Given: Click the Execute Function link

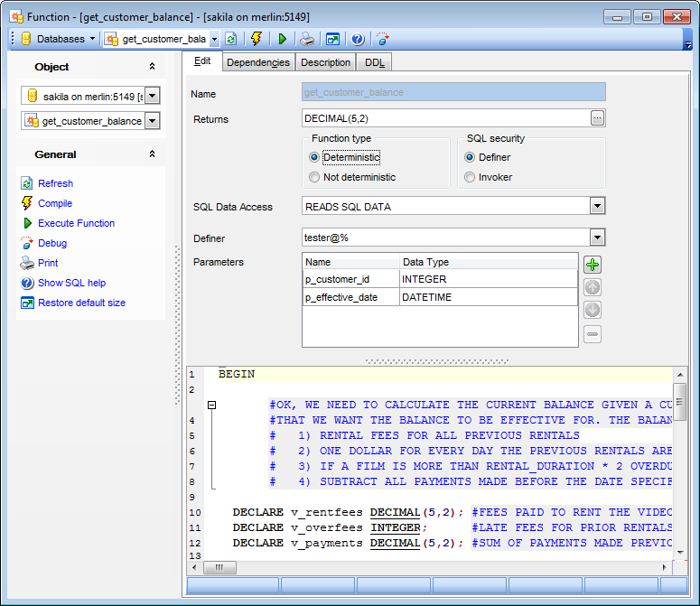Looking at the screenshot, I should coord(76,223).
